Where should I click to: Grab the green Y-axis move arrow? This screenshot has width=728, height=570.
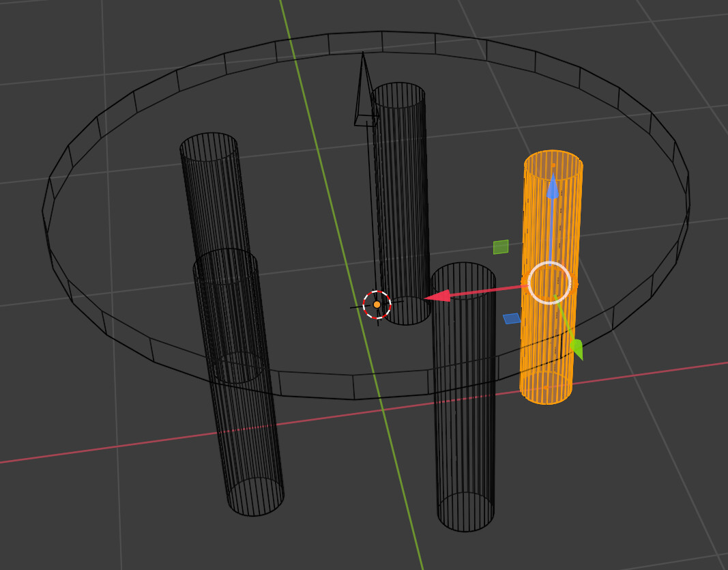[x=576, y=349]
